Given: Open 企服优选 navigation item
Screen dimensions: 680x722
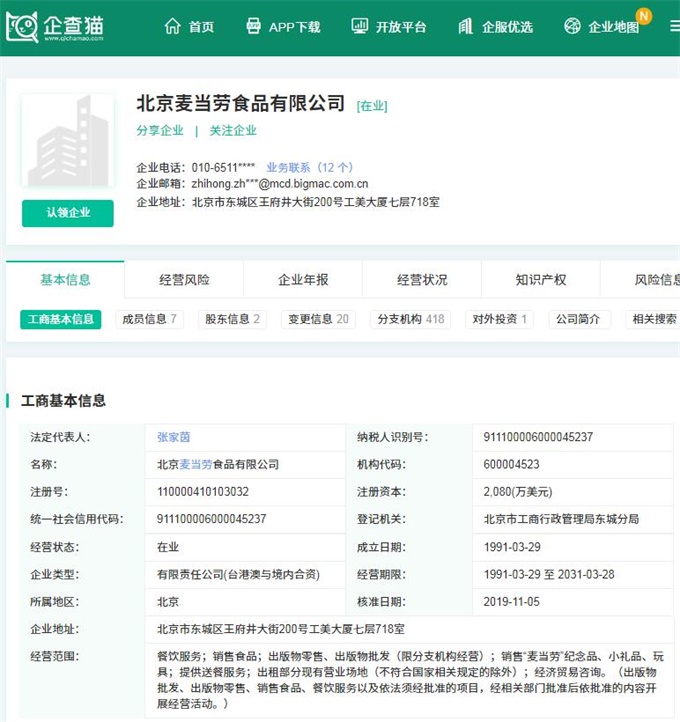Looking at the screenshot, I should (x=507, y=27).
